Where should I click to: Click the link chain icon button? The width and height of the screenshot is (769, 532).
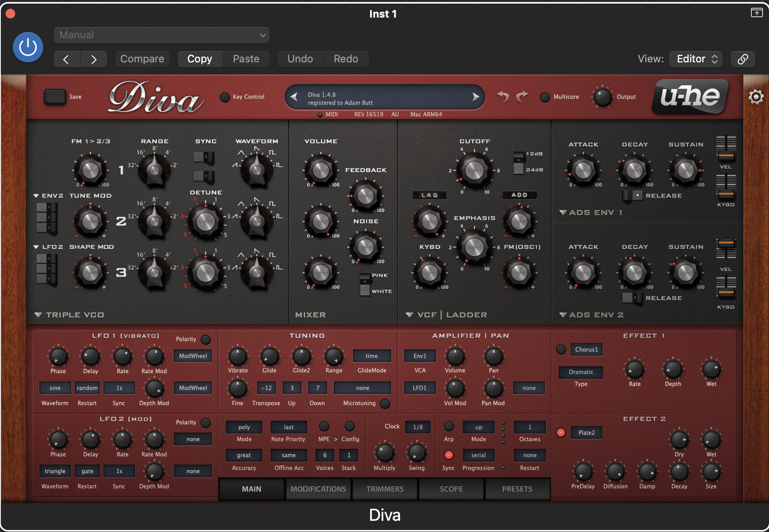[743, 59]
